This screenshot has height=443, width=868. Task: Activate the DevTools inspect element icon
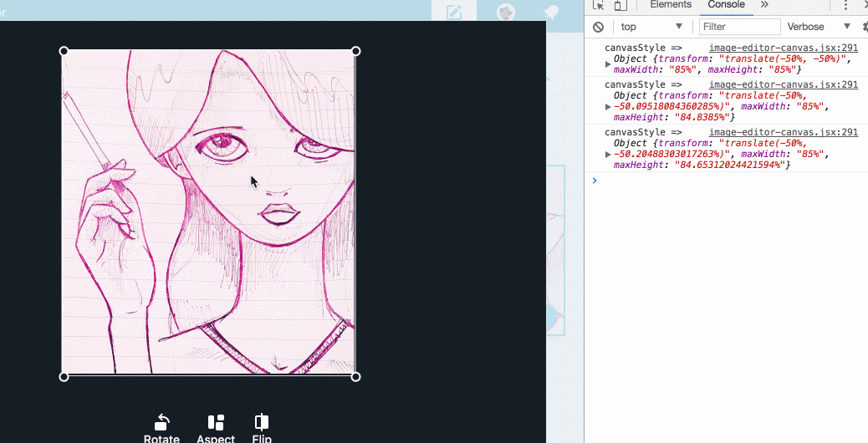[x=599, y=5]
